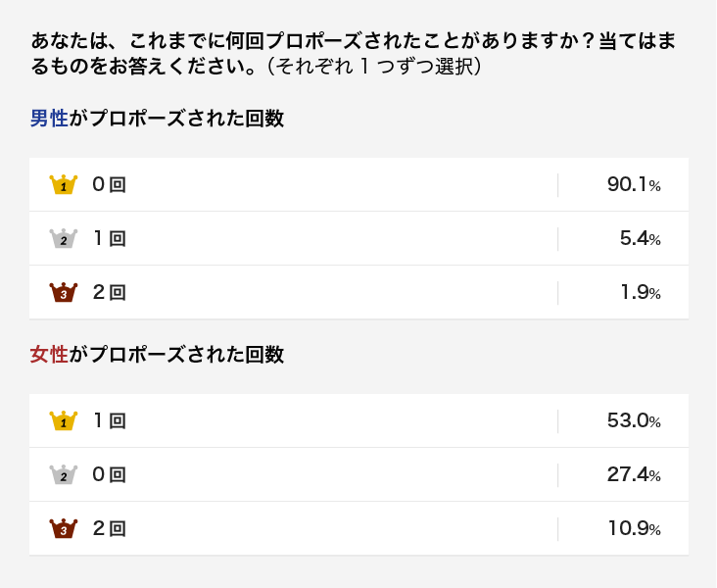717x588 pixels.
Task: Click the bronze crown in the men's ranking
Action: pyautogui.click(x=64, y=292)
